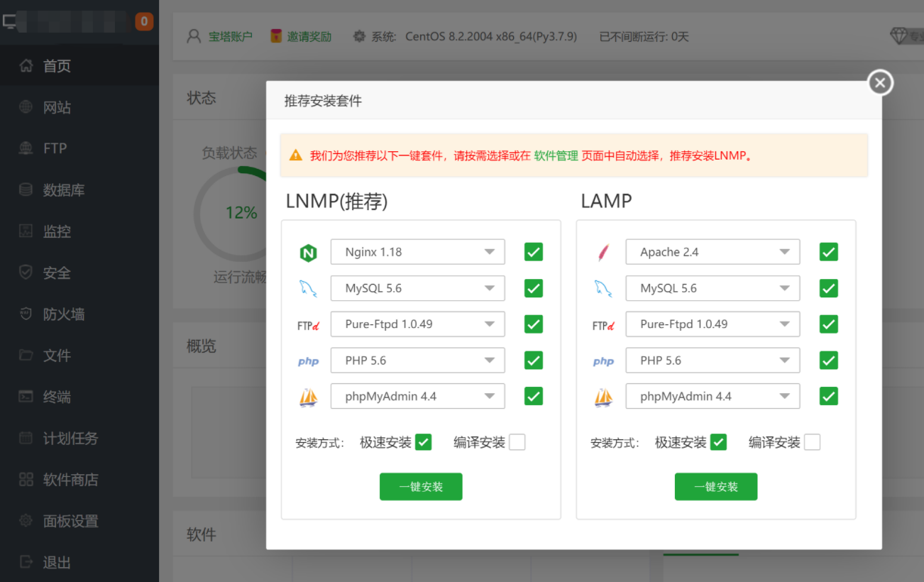Click the php icon in the LNMP list
The height and width of the screenshot is (582, 924).
(x=308, y=361)
